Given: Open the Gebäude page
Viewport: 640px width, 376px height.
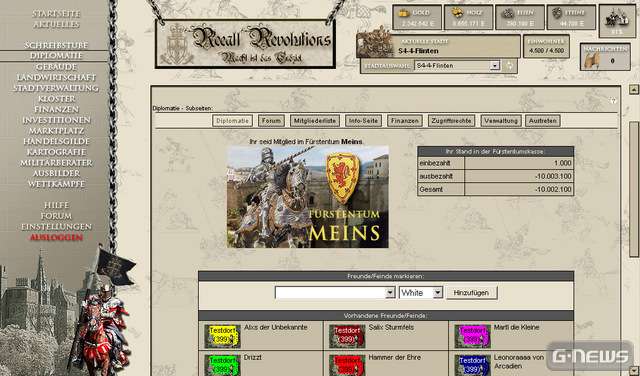Looking at the screenshot, I should [x=56, y=67].
